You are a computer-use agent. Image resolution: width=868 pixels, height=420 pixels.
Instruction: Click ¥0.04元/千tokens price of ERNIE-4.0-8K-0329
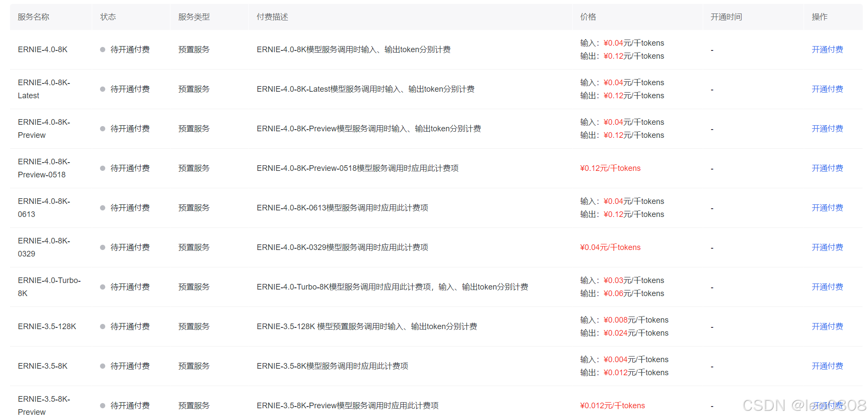tap(610, 247)
